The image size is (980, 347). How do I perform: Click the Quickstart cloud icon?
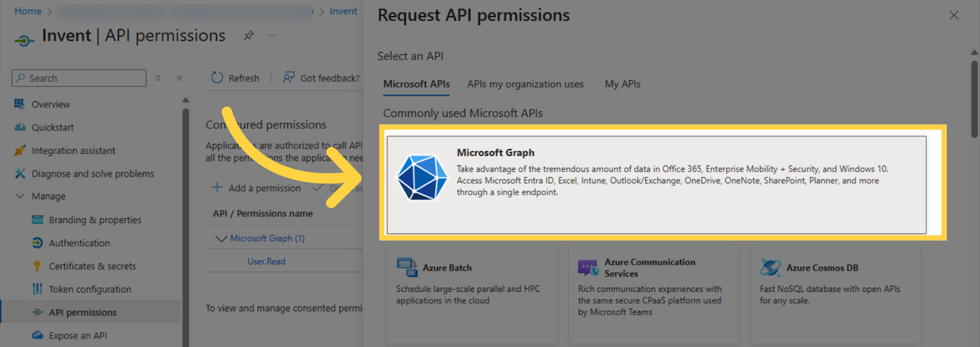pos(20,128)
